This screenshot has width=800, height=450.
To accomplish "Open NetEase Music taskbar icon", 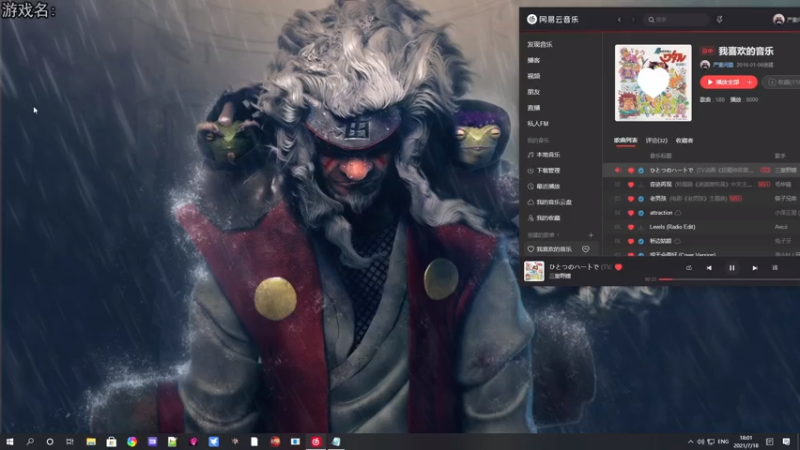I will (316, 442).
